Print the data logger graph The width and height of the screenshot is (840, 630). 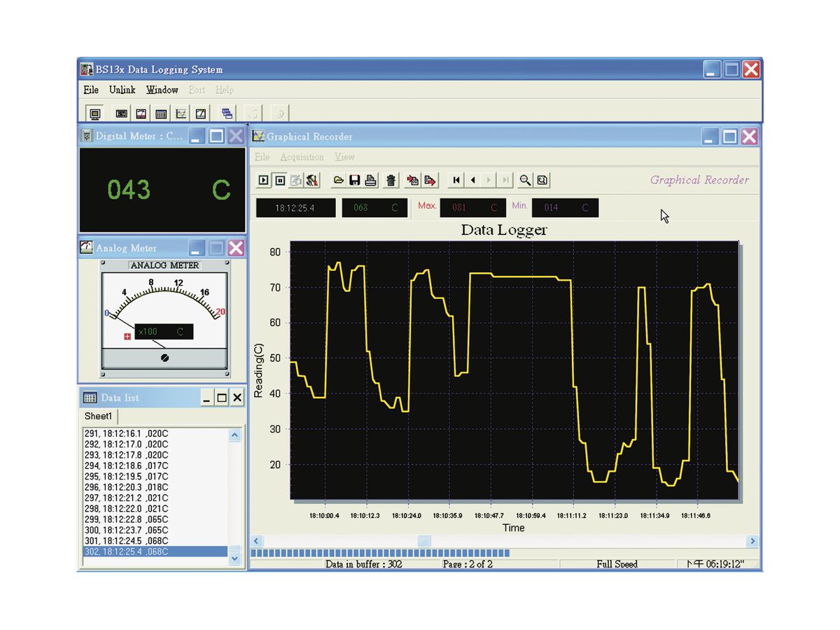[x=371, y=181]
